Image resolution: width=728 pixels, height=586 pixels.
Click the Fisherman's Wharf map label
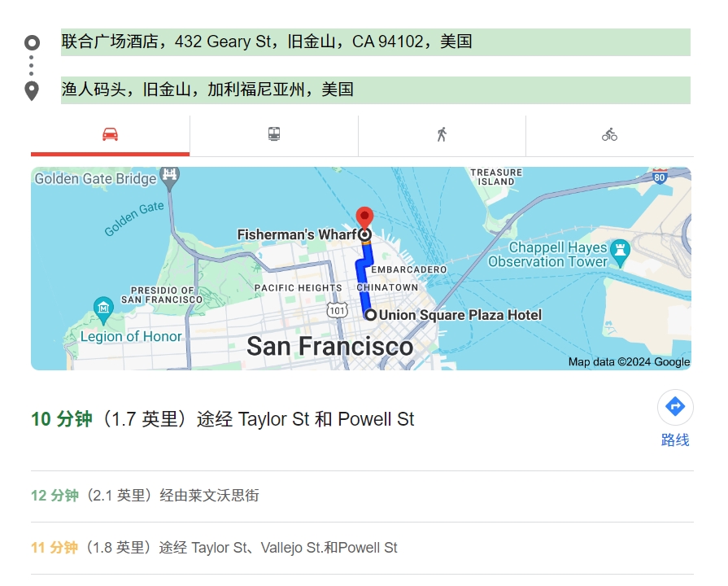[296, 234]
